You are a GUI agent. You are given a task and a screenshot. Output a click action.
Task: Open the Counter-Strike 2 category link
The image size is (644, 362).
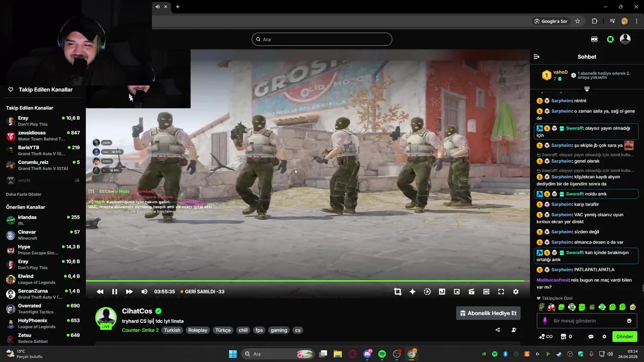tap(140, 330)
